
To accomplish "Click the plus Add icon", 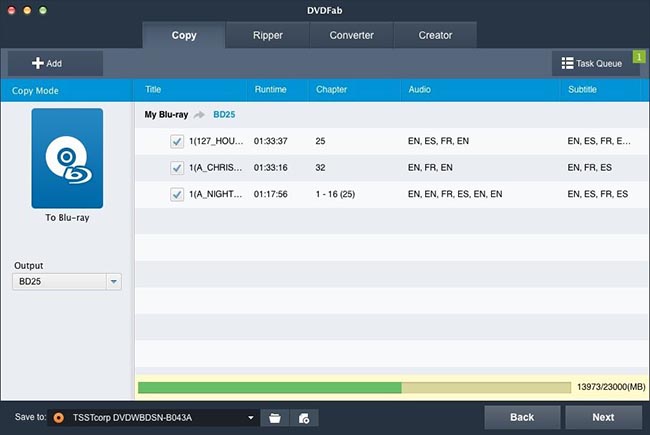I will (x=38, y=63).
